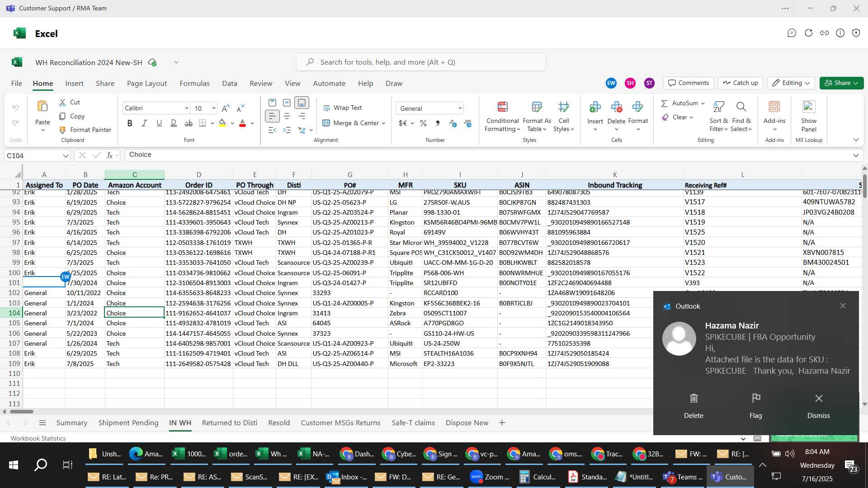Toggle double underline formatting

tap(174, 123)
